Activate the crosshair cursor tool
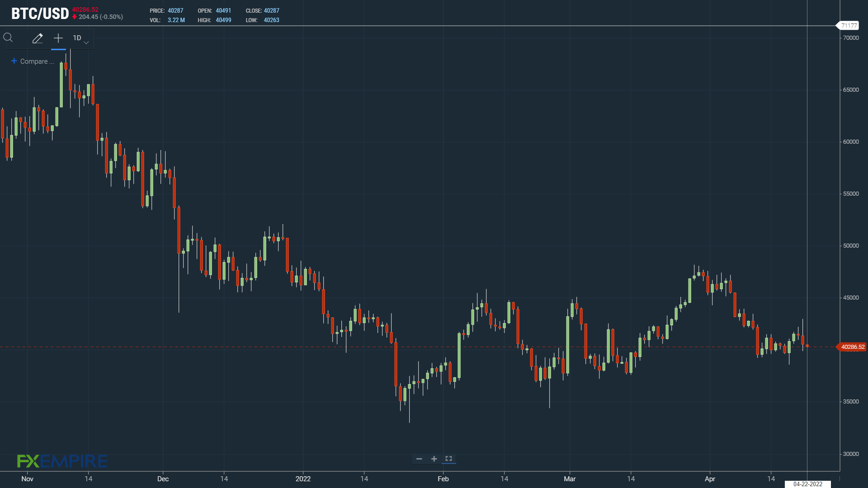 tap(58, 38)
